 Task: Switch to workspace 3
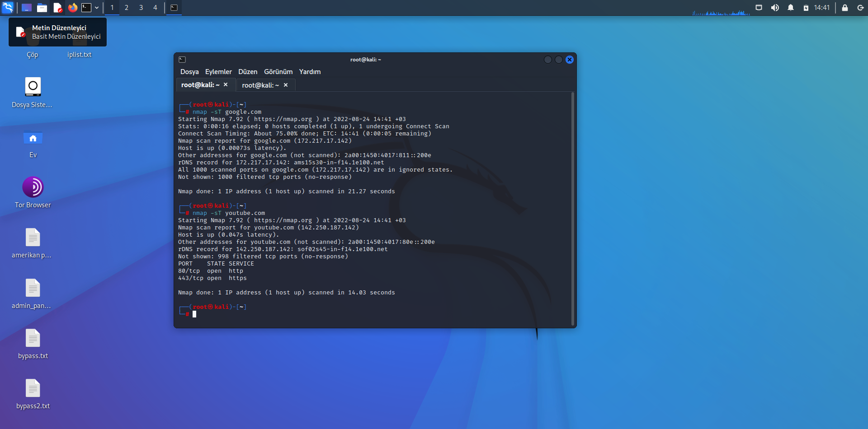pyautogui.click(x=141, y=8)
